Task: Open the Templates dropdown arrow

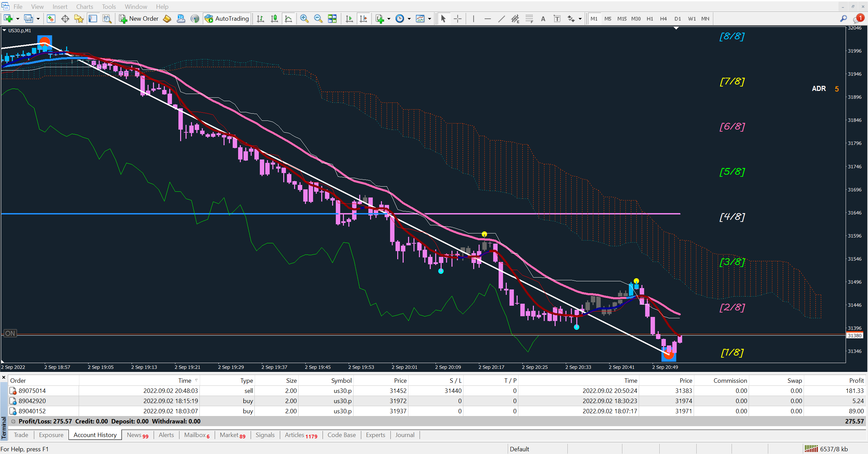Action: (x=429, y=19)
